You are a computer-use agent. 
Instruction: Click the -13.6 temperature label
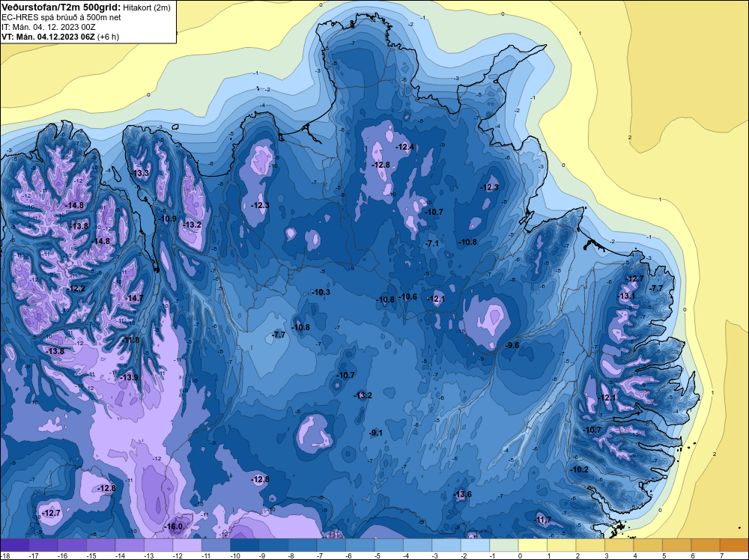pos(463,494)
